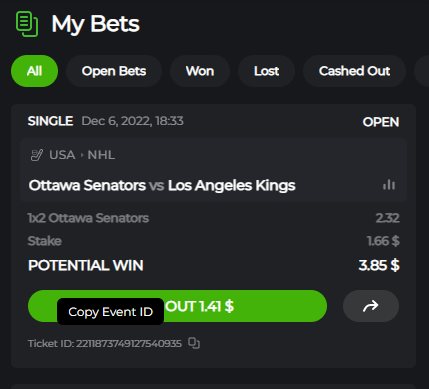Screen dimensions: 429x389
Task: Click the USA league breadcrumb
Action: coord(62,155)
